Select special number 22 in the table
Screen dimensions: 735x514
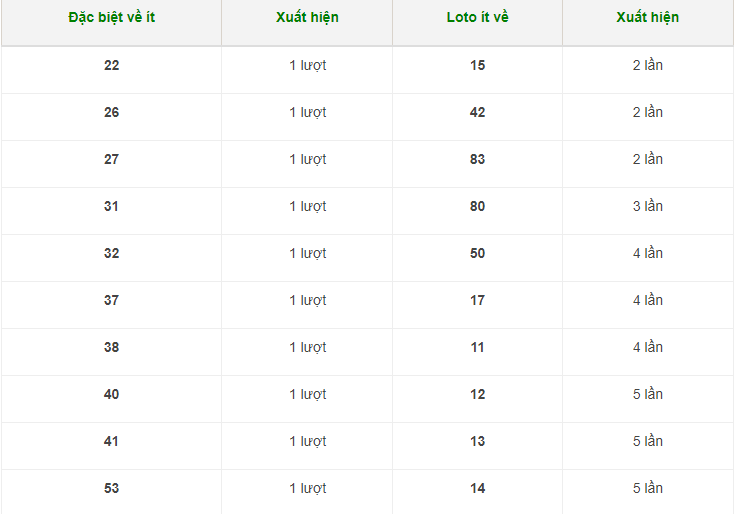point(111,65)
